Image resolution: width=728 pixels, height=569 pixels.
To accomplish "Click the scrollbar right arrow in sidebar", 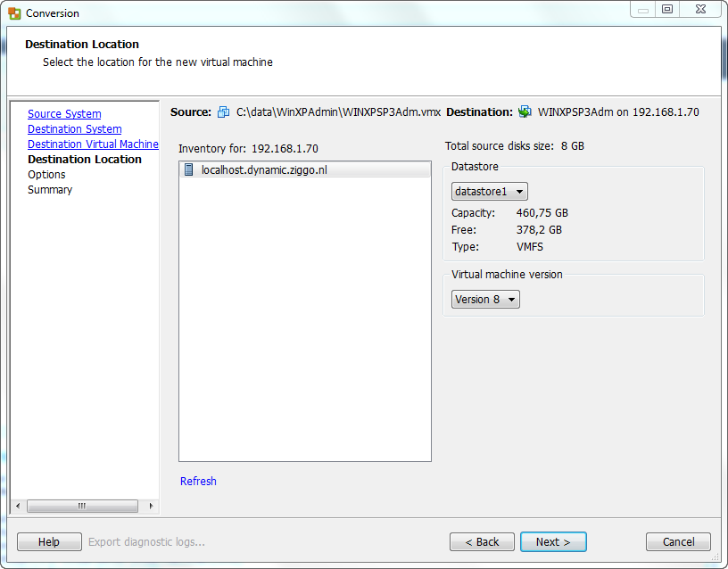I will click(x=152, y=506).
